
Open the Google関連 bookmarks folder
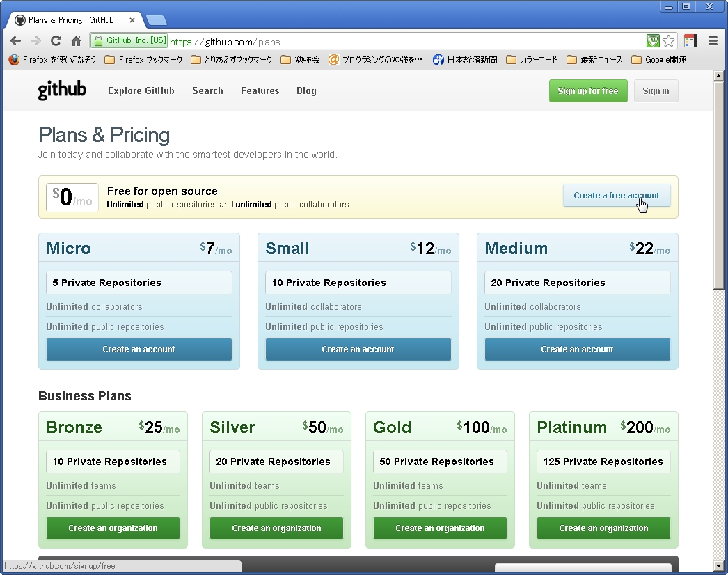(659, 59)
